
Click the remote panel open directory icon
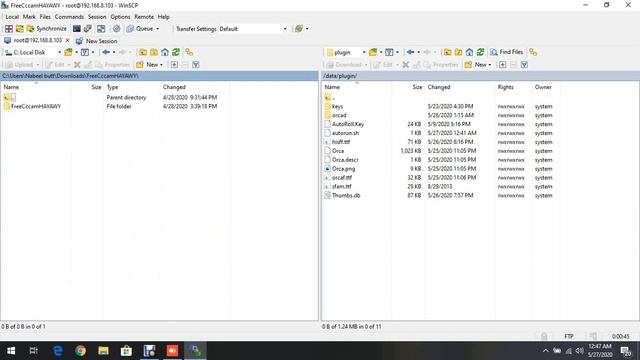373,52
